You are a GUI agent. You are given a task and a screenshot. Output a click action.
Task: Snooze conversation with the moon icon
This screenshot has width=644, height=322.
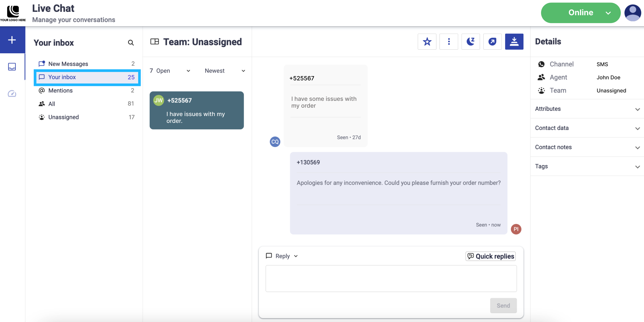(471, 42)
